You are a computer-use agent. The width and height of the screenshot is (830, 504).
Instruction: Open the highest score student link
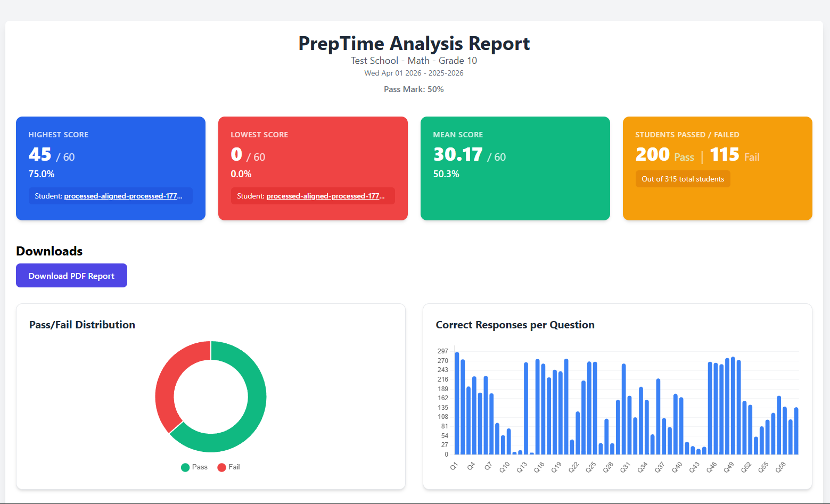pos(122,196)
